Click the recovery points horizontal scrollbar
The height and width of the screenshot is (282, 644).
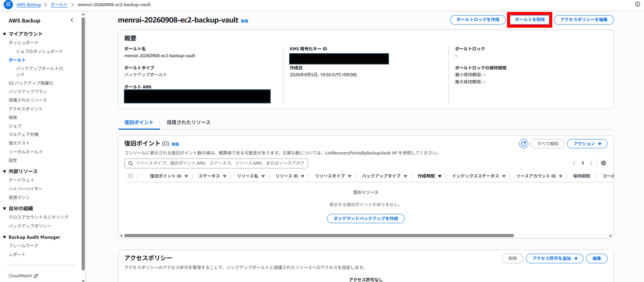319,235
